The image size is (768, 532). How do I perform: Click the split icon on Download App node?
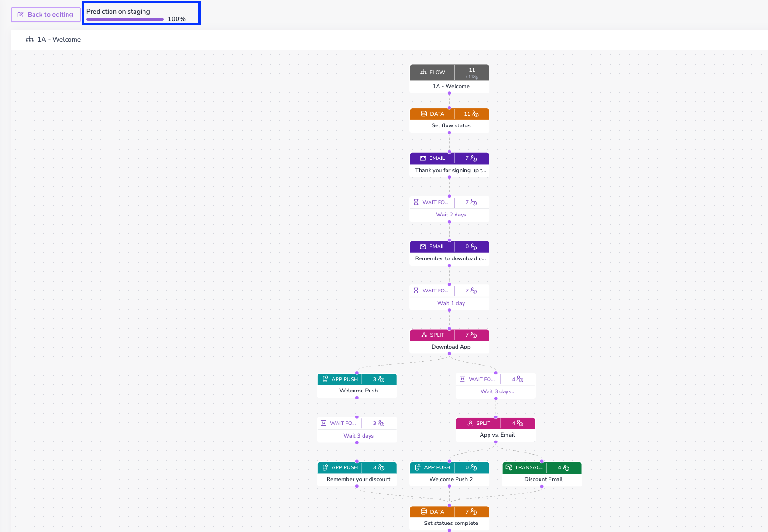coord(424,335)
